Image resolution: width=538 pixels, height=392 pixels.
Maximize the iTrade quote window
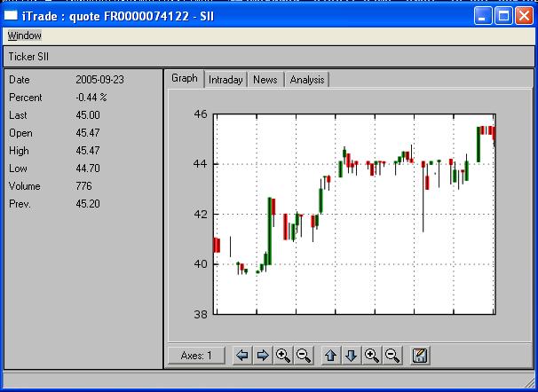pos(503,16)
